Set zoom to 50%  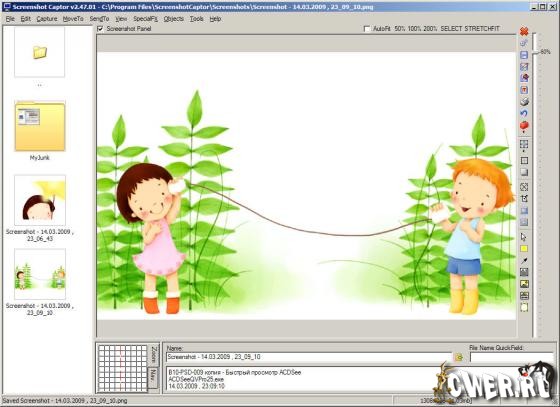(x=400, y=29)
